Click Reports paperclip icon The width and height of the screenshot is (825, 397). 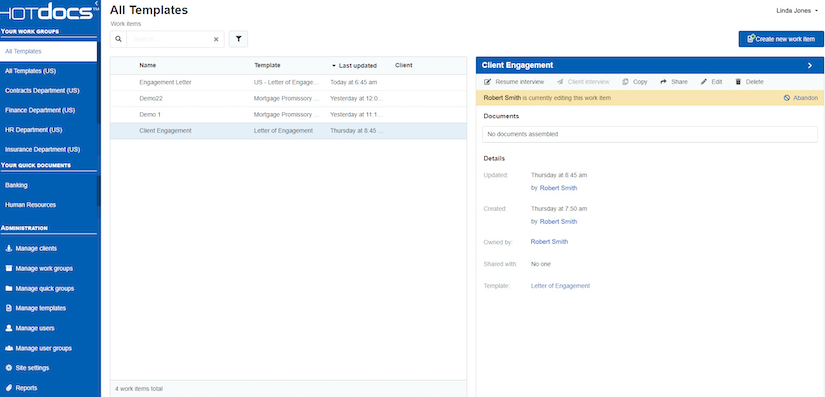[8, 388]
